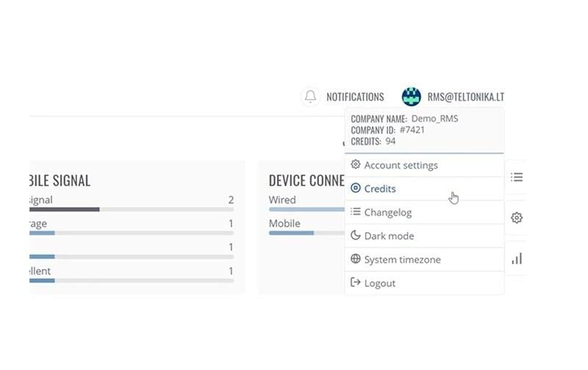Click the globe icon beside System timezone
Viewport: 588px width, 370px height.
pyautogui.click(x=356, y=260)
